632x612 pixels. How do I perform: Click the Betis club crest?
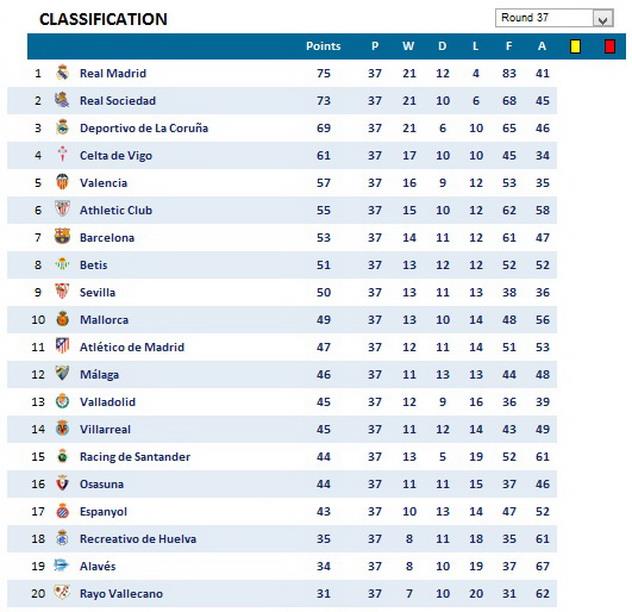tap(62, 265)
